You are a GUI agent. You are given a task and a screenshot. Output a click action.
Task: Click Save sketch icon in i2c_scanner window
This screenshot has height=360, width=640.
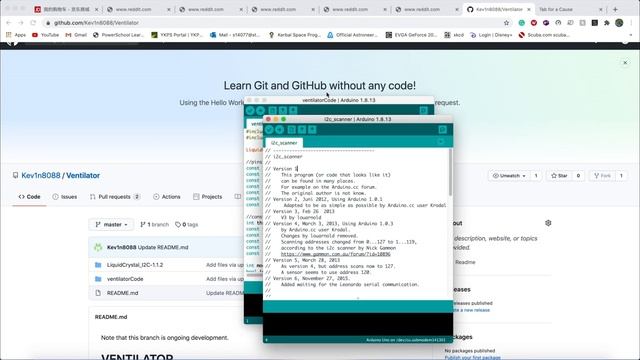[x=312, y=130]
